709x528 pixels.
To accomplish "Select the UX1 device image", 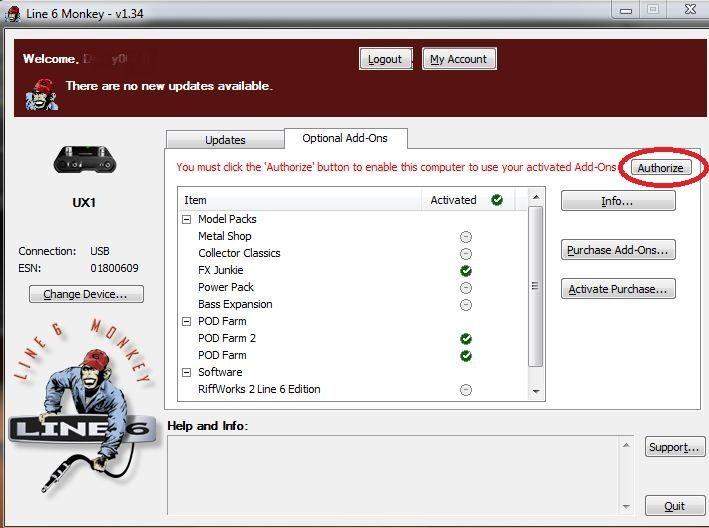I will (x=85, y=160).
